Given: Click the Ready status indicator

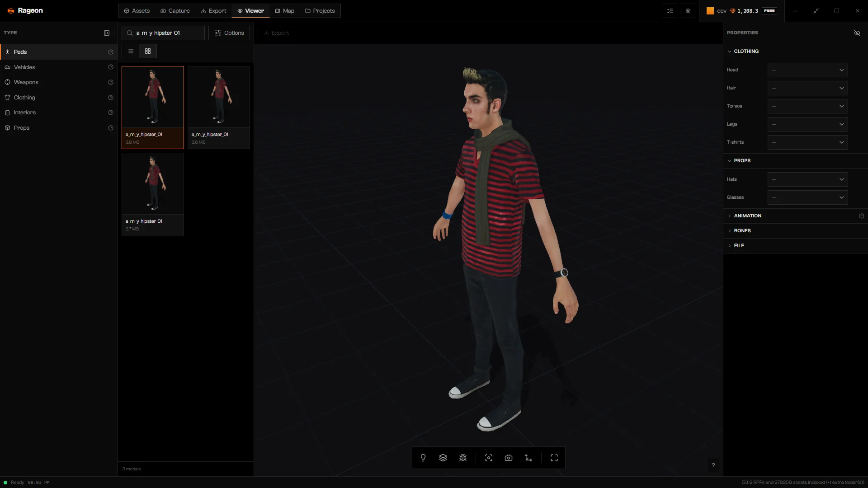Looking at the screenshot, I should [14, 483].
